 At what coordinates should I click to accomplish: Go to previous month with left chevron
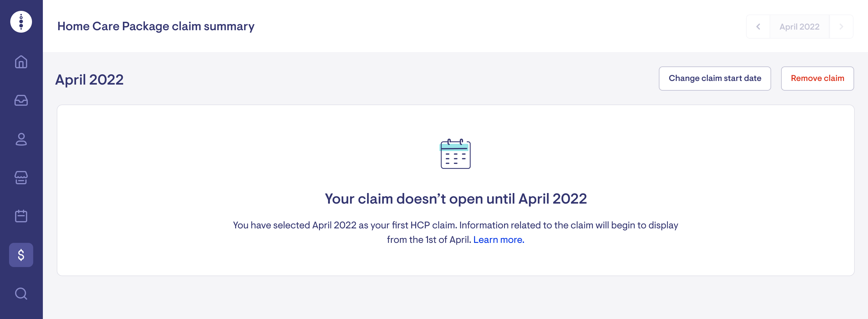[x=758, y=27]
